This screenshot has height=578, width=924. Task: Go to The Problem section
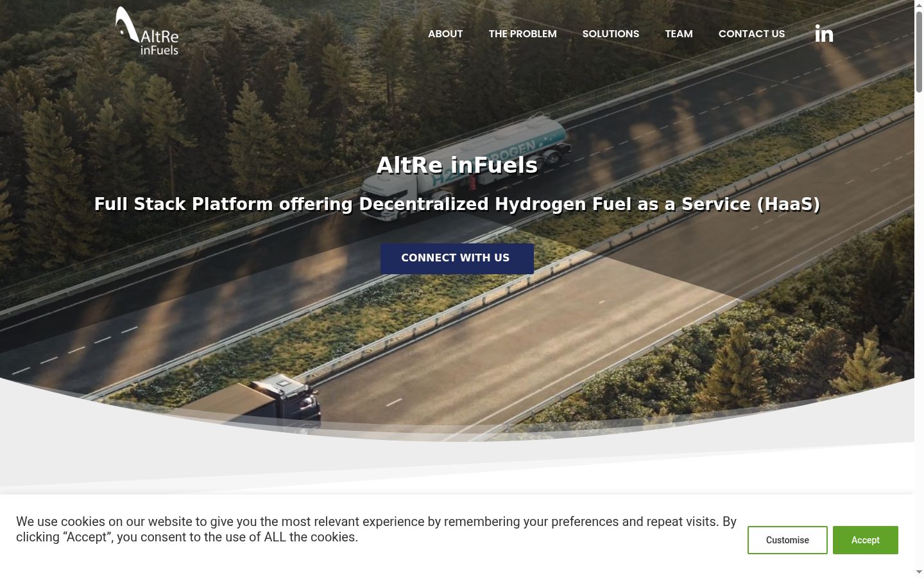pyautogui.click(x=522, y=34)
